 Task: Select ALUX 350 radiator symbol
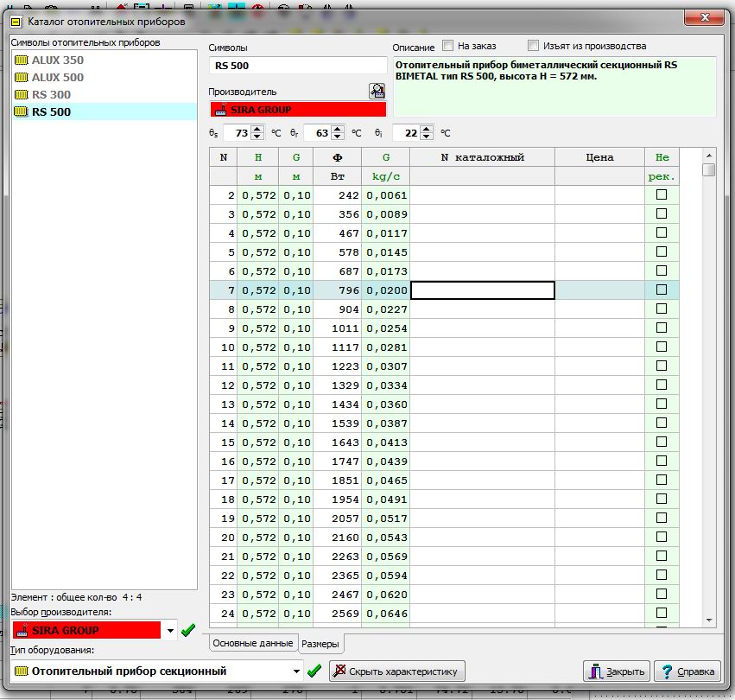tap(57, 60)
